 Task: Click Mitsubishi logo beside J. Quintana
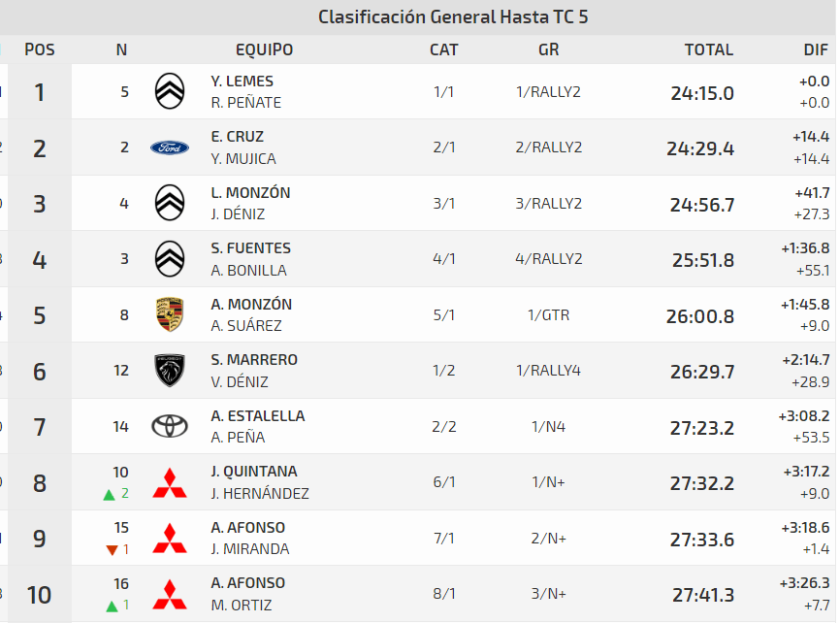tap(170, 482)
